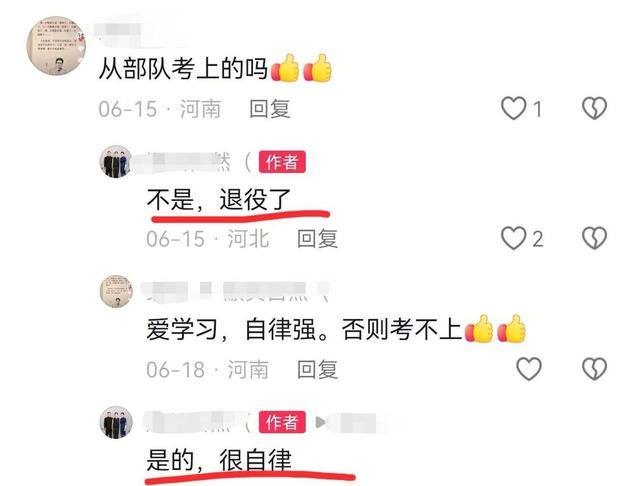Screen dimensions: 640x486
Task: Like the 不是，退役了 reply
Action: [513, 238]
